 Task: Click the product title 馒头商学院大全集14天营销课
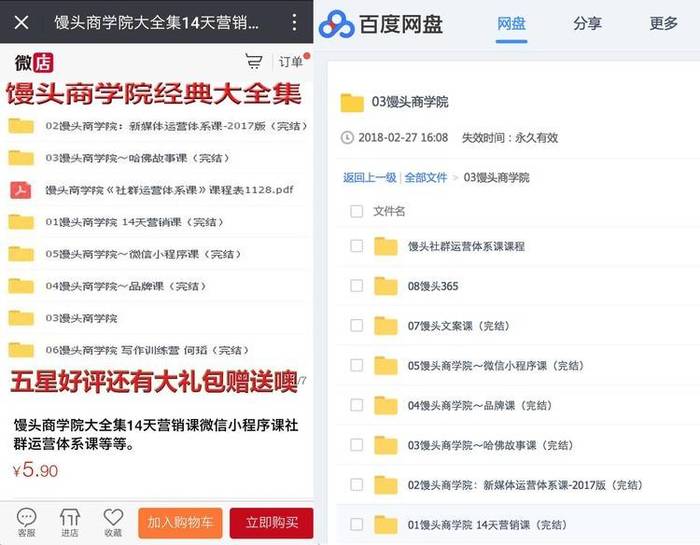pyautogui.click(x=156, y=434)
